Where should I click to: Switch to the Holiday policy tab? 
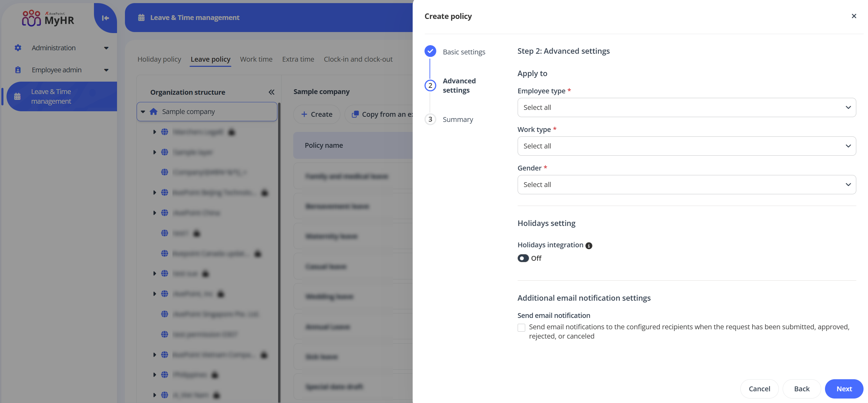(159, 59)
